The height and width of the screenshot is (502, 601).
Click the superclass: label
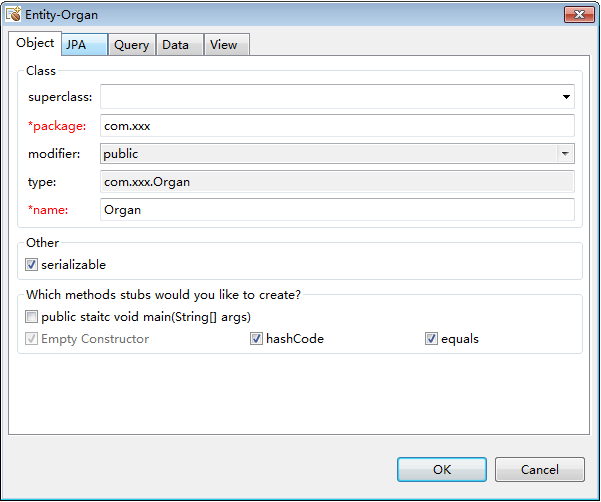60,97
